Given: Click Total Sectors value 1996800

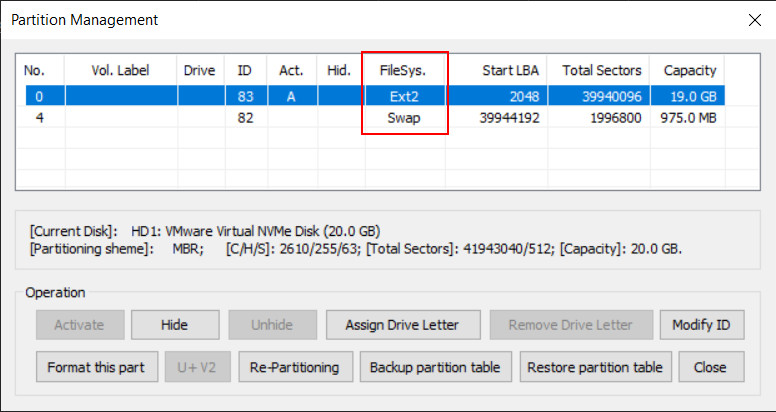Looking at the screenshot, I should (614, 117).
